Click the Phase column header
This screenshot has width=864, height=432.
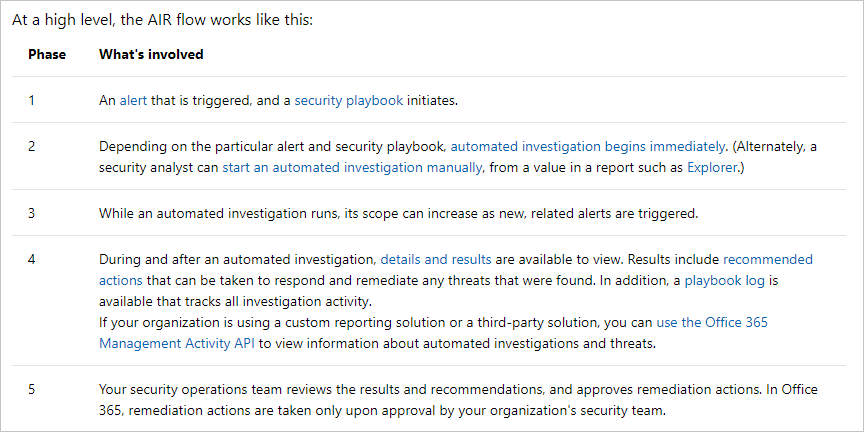(47, 55)
